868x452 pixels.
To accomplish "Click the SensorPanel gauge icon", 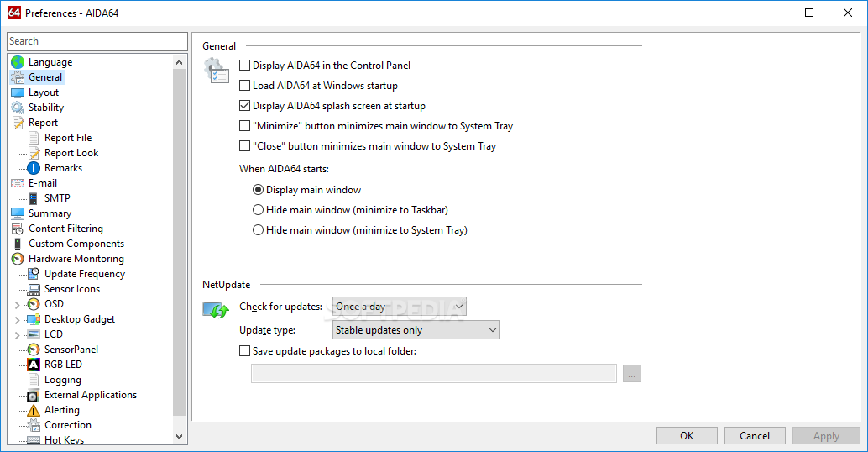I will (34, 350).
